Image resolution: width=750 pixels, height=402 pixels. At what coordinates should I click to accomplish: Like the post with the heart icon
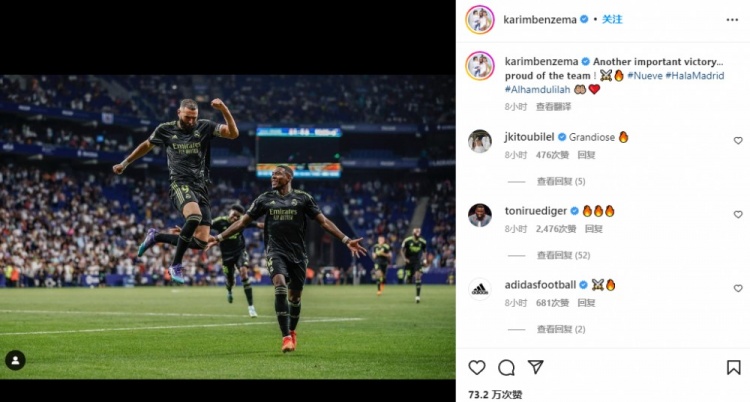476,368
